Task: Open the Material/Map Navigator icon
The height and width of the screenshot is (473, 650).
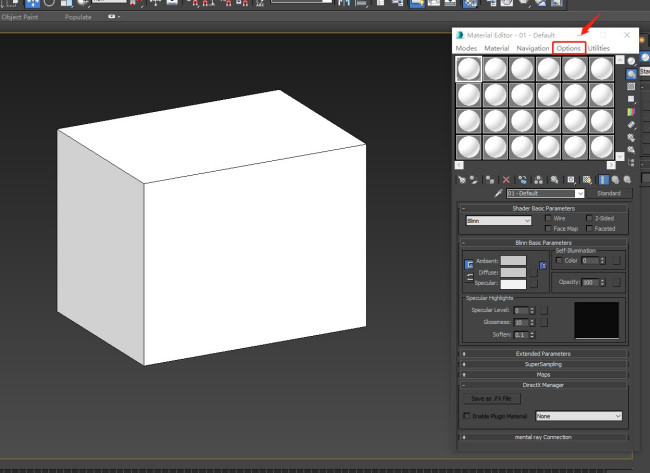Action: click(631, 162)
